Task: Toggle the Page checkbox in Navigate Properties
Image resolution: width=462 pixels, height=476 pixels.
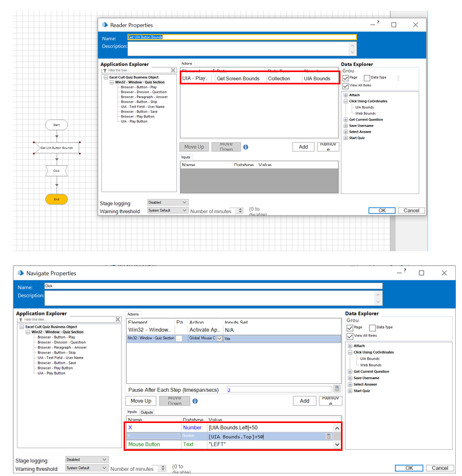Action: (350, 328)
